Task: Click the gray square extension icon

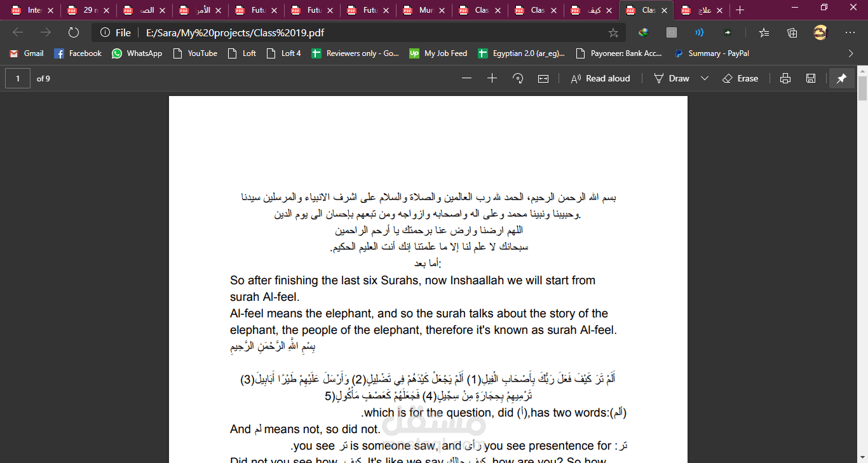Action: pyautogui.click(x=672, y=32)
